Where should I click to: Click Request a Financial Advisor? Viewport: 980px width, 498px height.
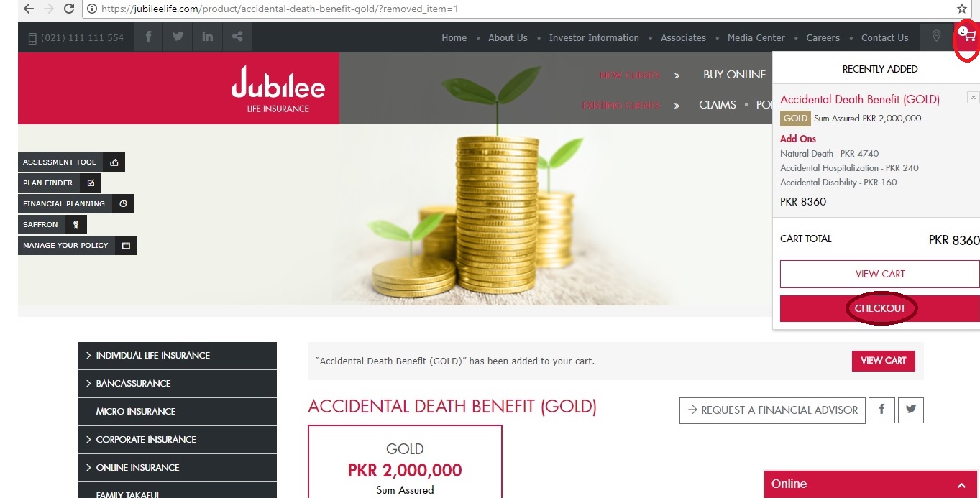click(771, 410)
